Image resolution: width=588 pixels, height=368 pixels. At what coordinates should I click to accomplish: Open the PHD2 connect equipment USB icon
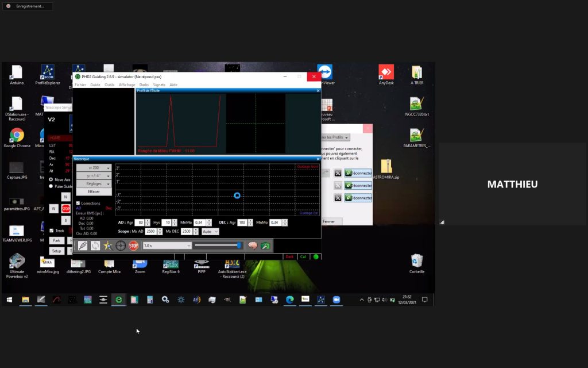(83, 246)
